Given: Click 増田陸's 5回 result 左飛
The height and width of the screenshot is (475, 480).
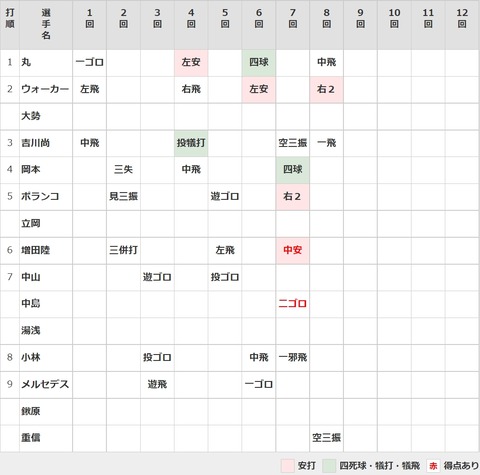Looking at the screenshot, I should [x=225, y=250].
